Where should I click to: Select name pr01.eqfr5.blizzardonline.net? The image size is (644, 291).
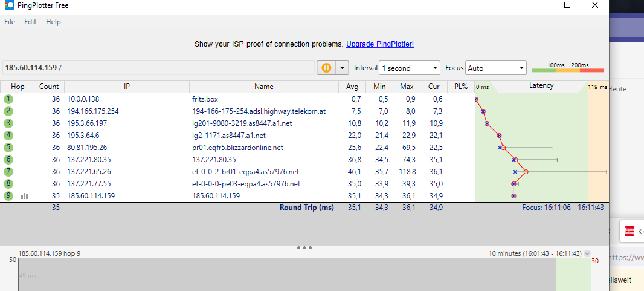coord(237,148)
